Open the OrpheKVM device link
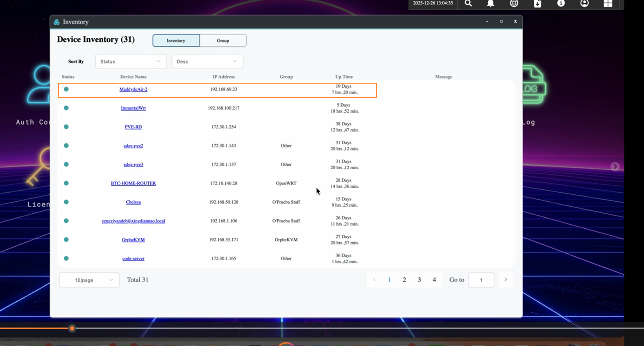 (133, 240)
